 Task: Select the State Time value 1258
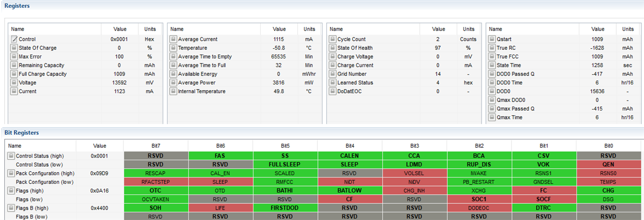[x=597, y=65]
